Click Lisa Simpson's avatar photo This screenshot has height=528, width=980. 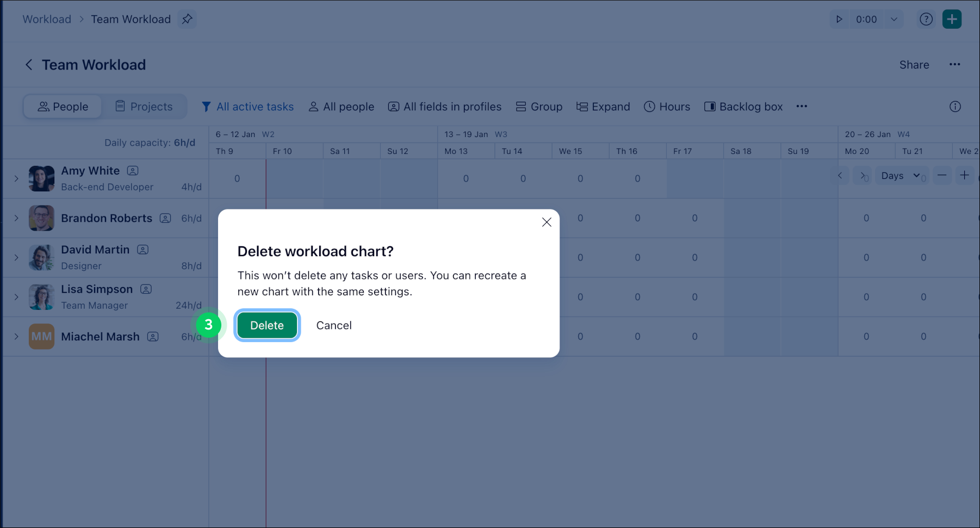point(41,297)
